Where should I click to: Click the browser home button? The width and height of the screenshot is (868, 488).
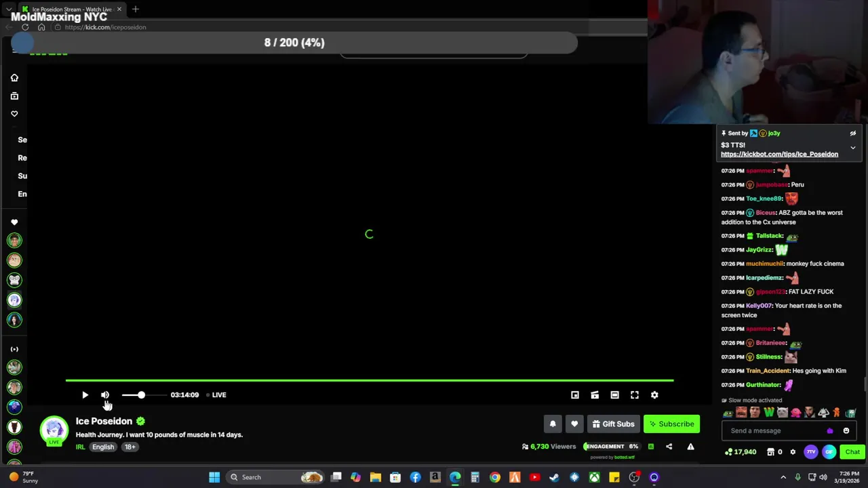(41, 27)
